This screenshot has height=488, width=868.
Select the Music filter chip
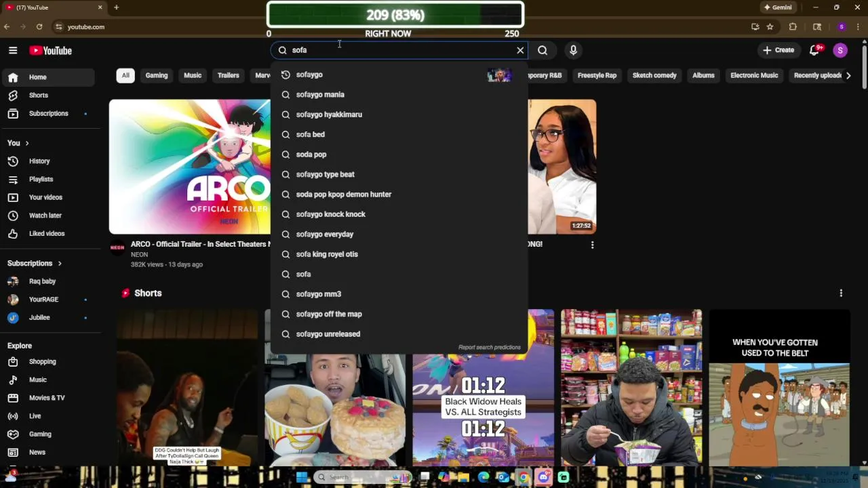click(193, 75)
